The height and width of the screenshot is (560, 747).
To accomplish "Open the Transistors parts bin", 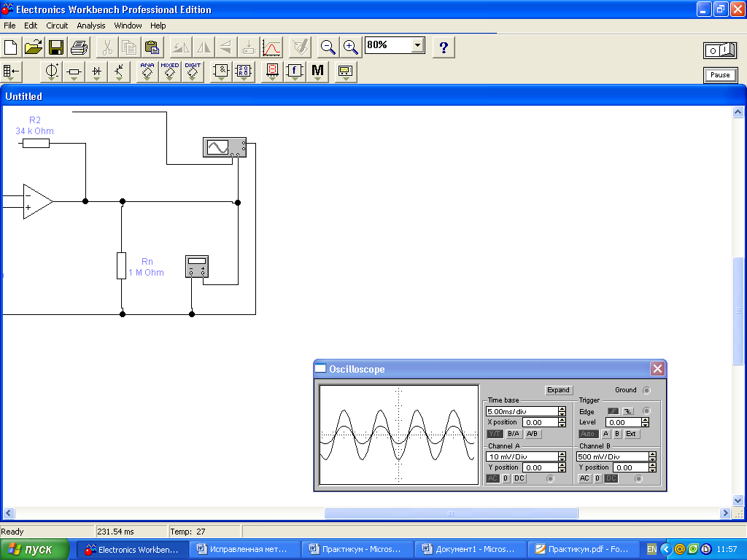I will (119, 71).
